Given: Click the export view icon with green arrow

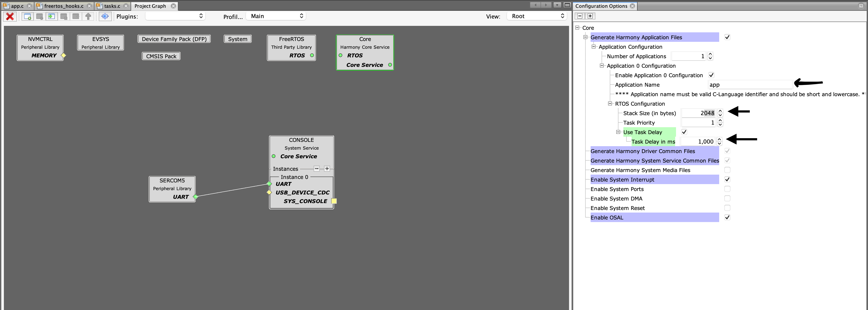Looking at the screenshot, I should point(51,16).
